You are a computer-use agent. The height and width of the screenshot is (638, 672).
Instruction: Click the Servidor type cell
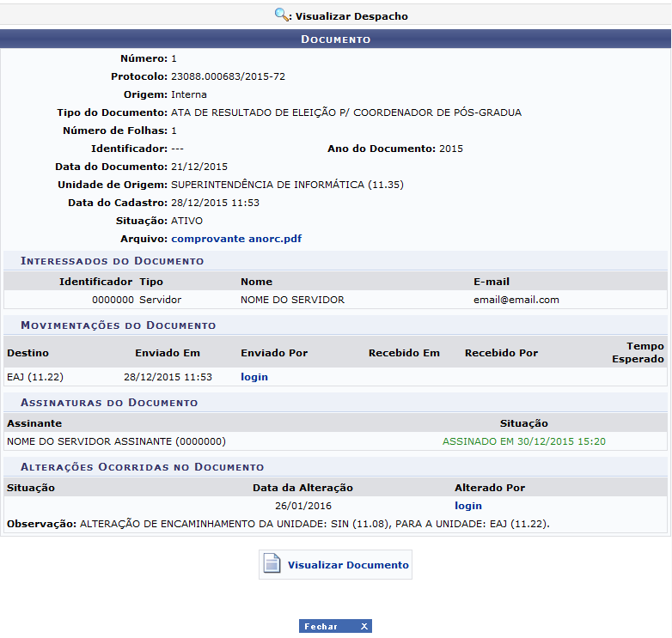click(x=161, y=300)
